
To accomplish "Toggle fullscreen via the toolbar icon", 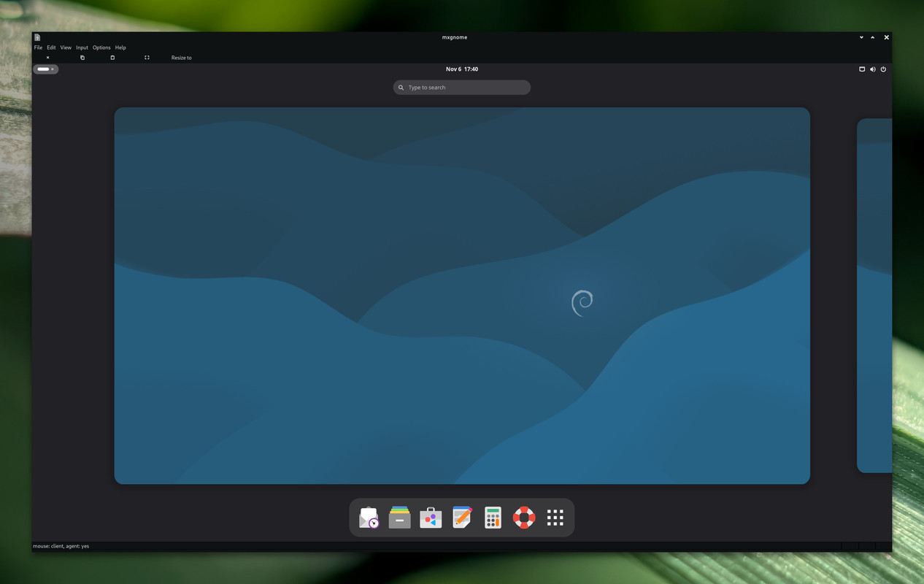I will 147,58.
